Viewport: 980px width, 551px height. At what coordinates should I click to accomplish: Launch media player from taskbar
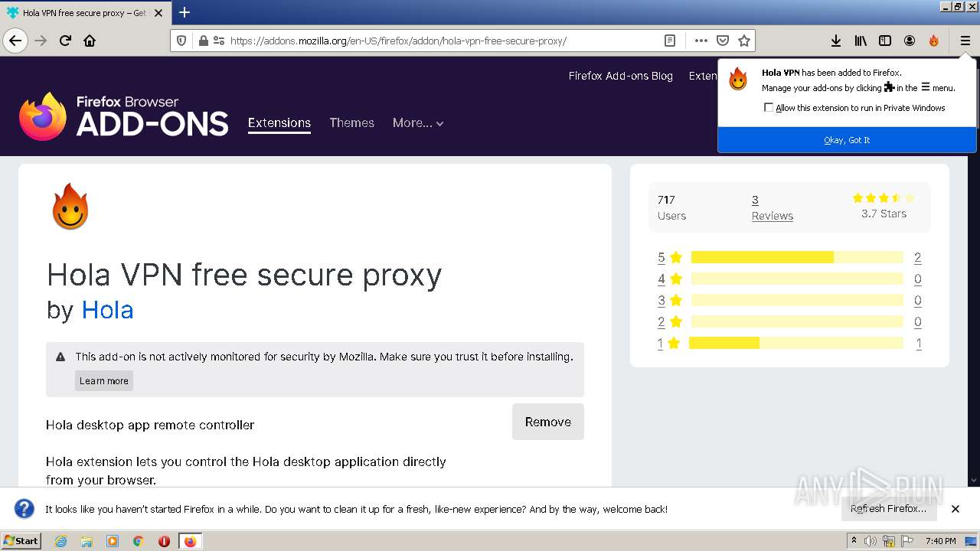(113, 541)
